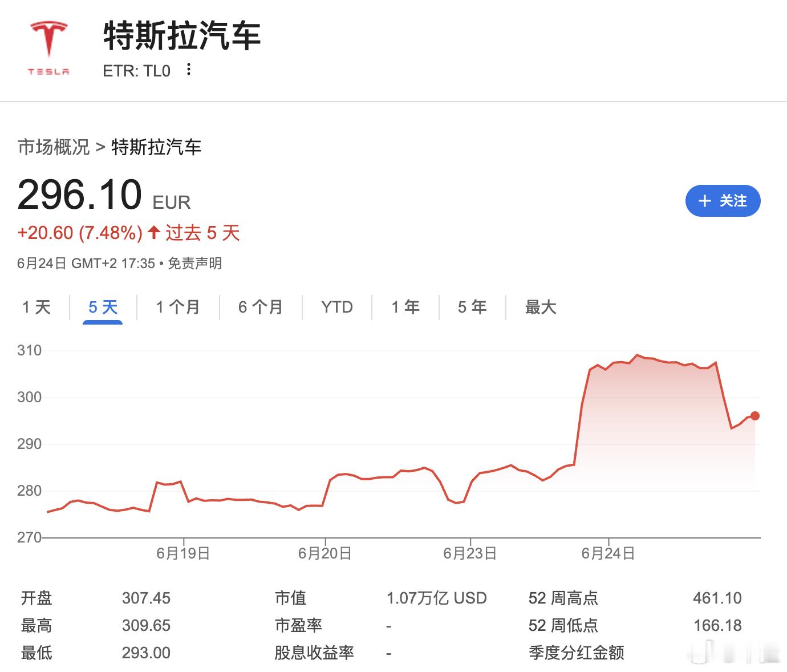This screenshot has height=672, width=787.
Task: Click the 开盘 value 307.45
Action: tap(146, 598)
